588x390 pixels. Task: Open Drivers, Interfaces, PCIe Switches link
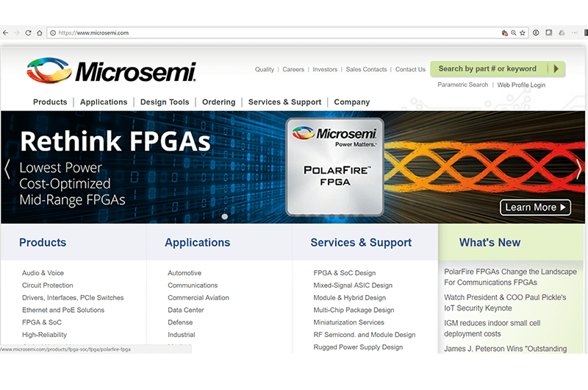pyautogui.click(x=73, y=298)
